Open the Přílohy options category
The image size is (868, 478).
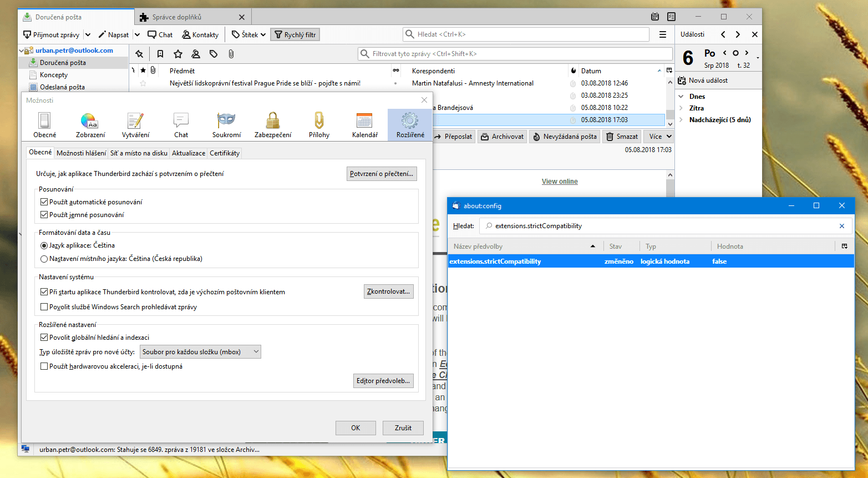click(319, 124)
